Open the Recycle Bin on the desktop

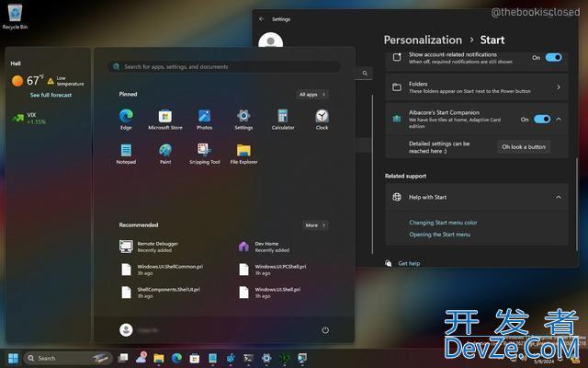tap(15, 17)
